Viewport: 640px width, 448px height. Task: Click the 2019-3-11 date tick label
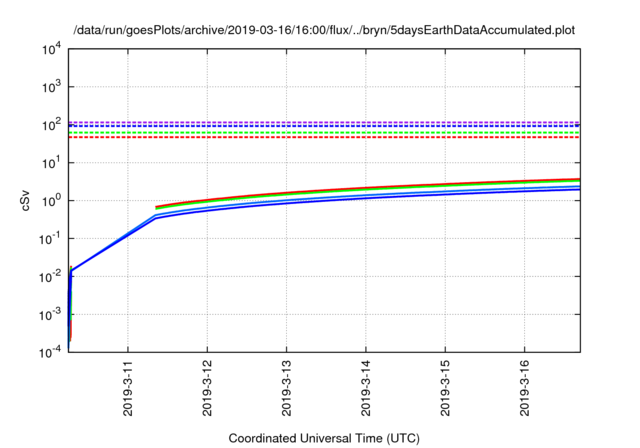tap(128, 388)
